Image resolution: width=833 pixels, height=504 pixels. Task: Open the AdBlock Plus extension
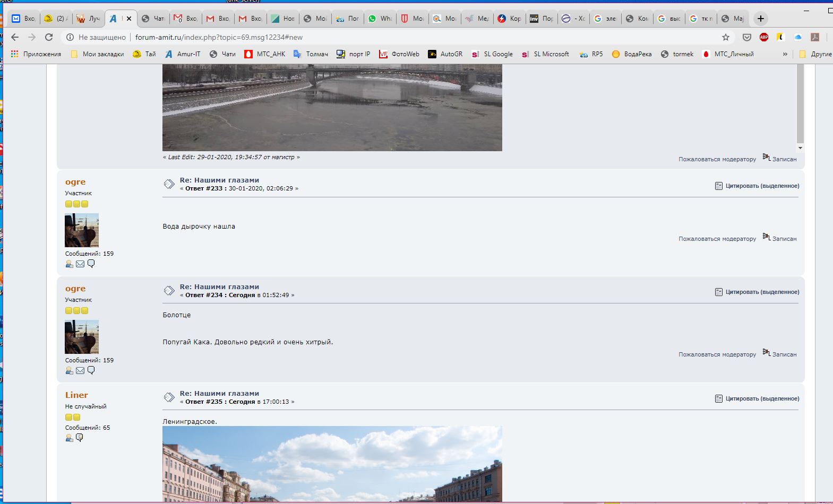[x=764, y=37]
